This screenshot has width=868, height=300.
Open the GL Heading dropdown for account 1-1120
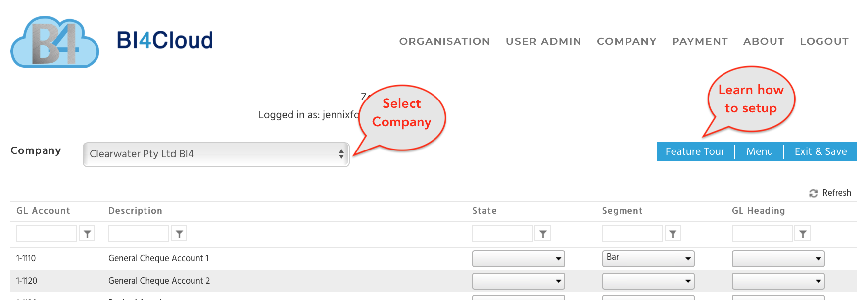point(778,281)
